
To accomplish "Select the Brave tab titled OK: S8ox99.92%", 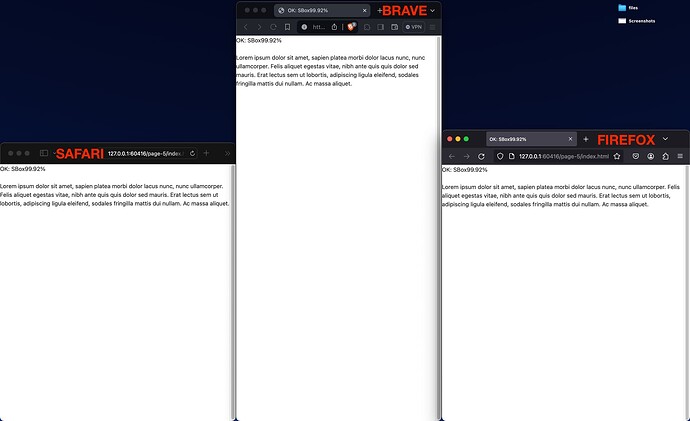I will (x=322, y=11).
